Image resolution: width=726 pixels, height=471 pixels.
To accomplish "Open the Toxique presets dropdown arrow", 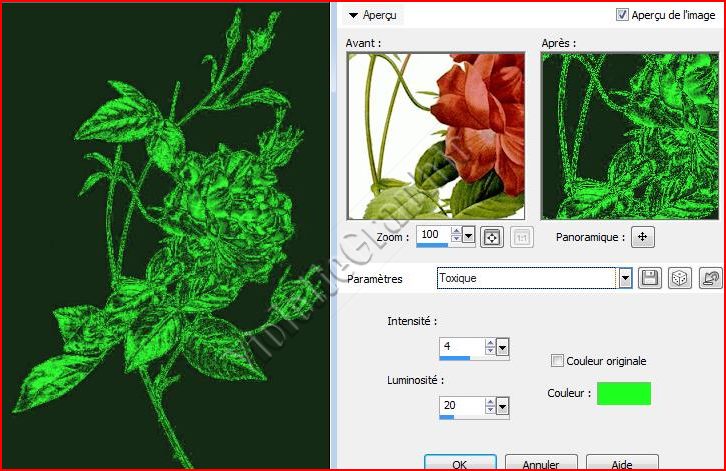I will [x=626, y=278].
